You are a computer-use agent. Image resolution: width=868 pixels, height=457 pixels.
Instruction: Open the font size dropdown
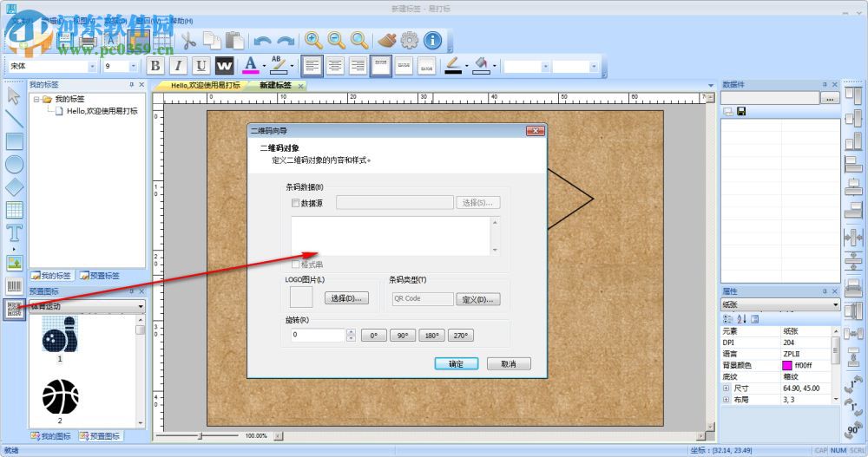(133, 67)
